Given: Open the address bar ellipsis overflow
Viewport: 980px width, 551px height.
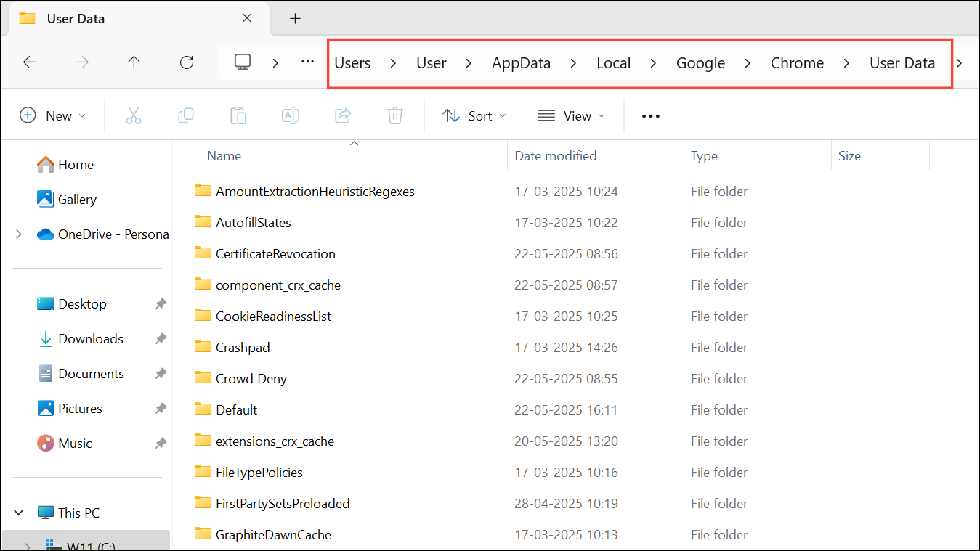Looking at the screenshot, I should pyautogui.click(x=307, y=62).
